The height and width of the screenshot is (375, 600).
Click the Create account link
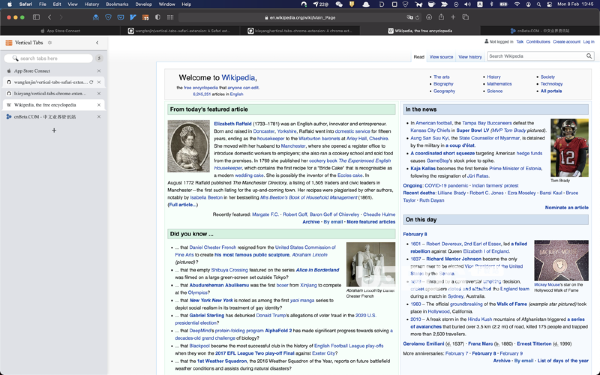tap(566, 42)
